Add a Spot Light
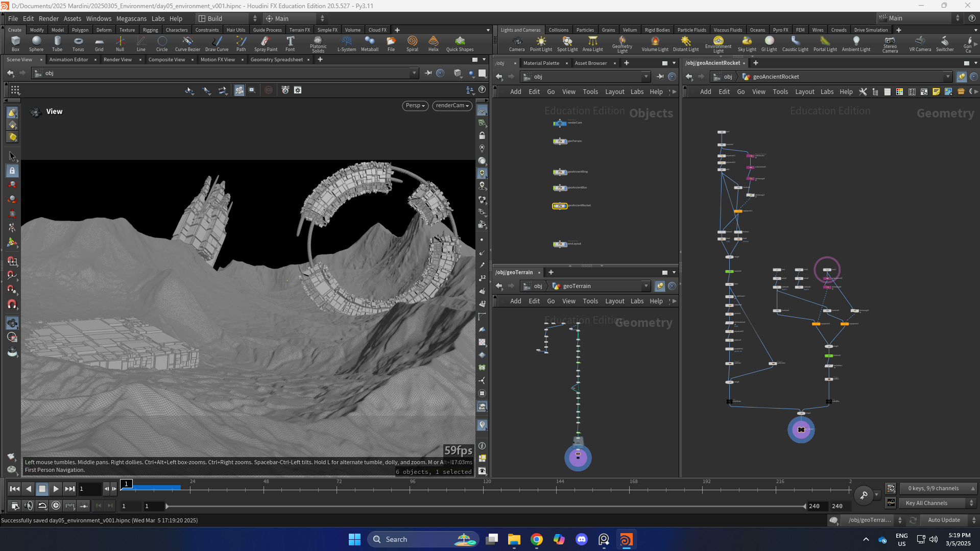 567,43
